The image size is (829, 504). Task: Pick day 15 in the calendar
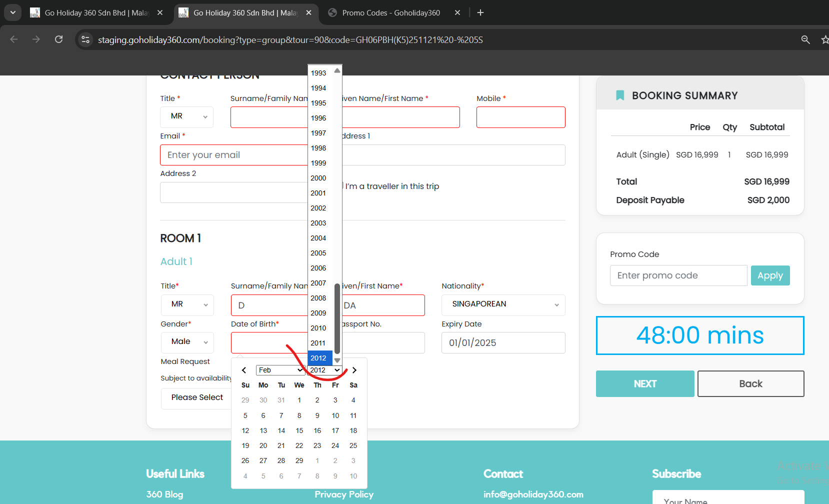coord(299,430)
